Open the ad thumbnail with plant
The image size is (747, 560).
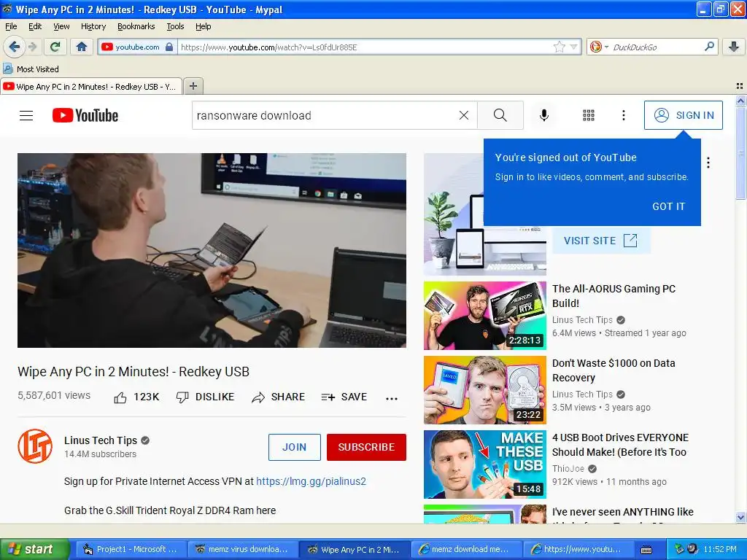[x=485, y=214]
